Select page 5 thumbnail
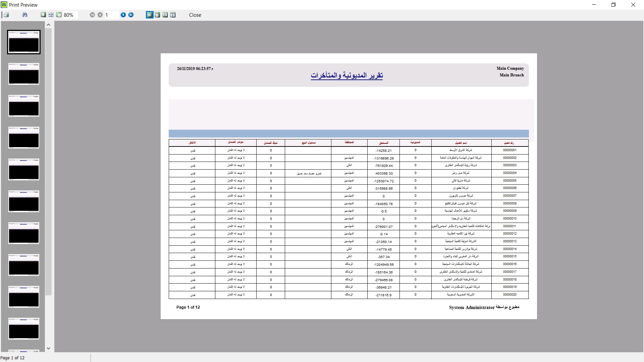644x362 pixels. (24, 169)
